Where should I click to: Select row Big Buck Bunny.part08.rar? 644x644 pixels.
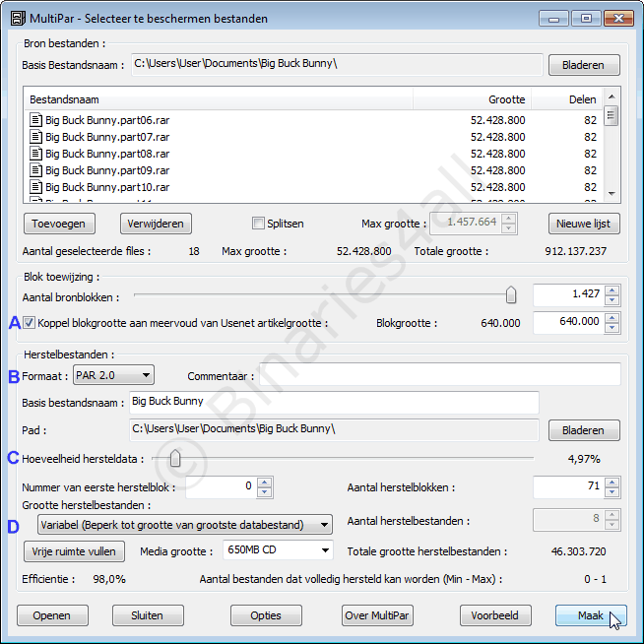(x=314, y=154)
